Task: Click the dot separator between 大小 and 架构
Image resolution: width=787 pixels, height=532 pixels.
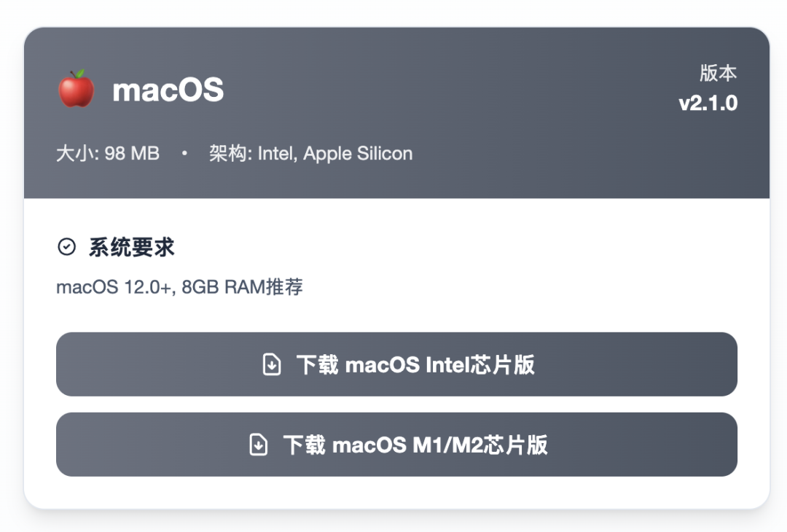Action: point(184,153)
